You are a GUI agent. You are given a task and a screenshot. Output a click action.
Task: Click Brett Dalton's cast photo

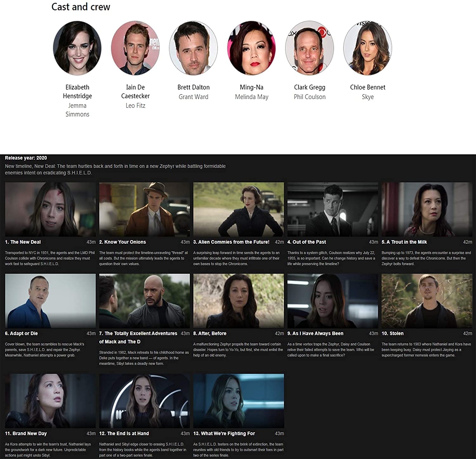pos(193,48)
